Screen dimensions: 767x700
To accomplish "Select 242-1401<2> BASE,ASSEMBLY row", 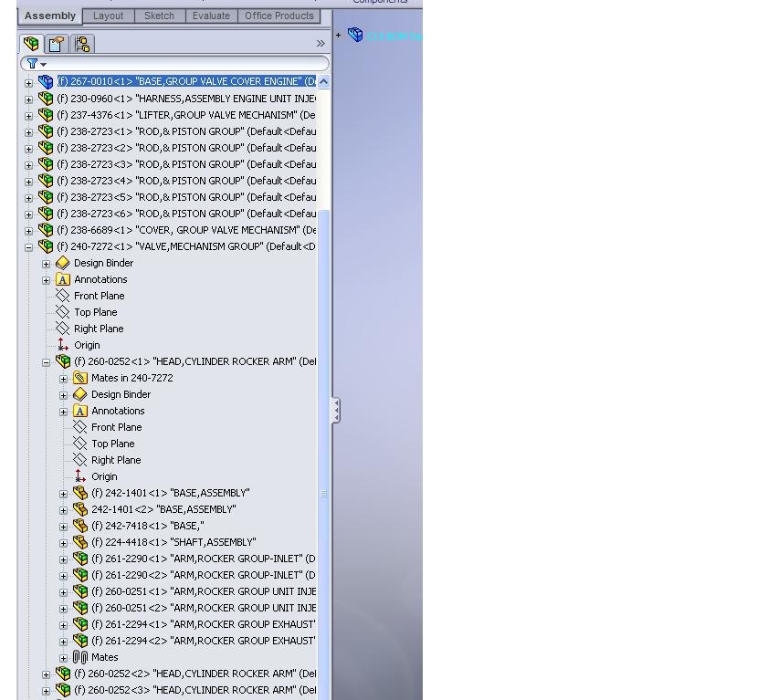I will (x=163, y=509).
